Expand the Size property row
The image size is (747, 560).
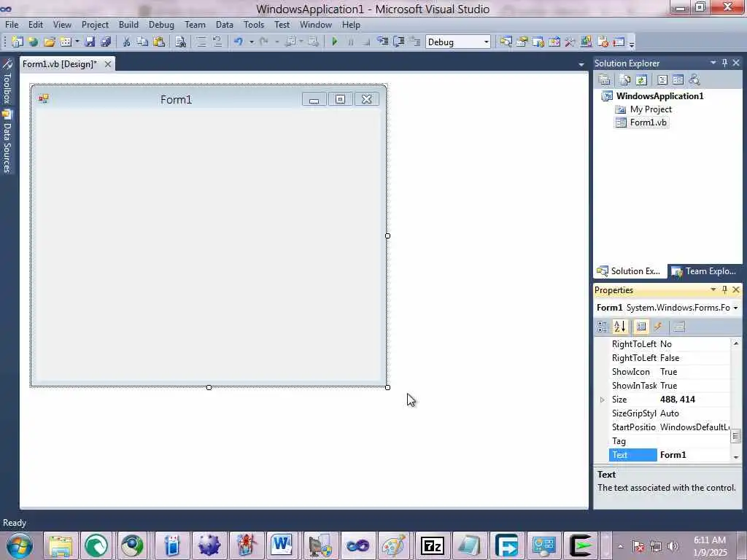pyautogui.click(x=602, y=400)
